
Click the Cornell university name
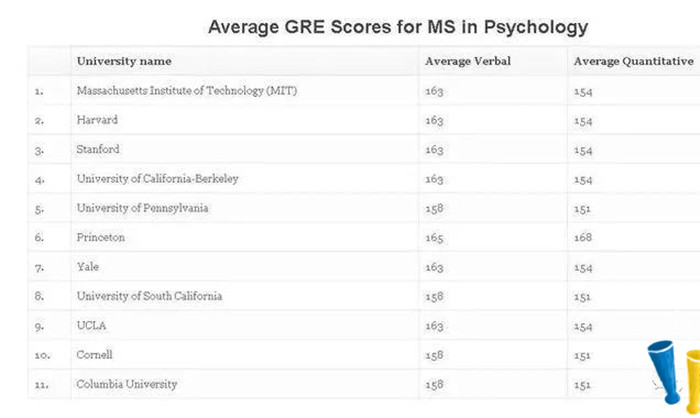tap(94, 355)
